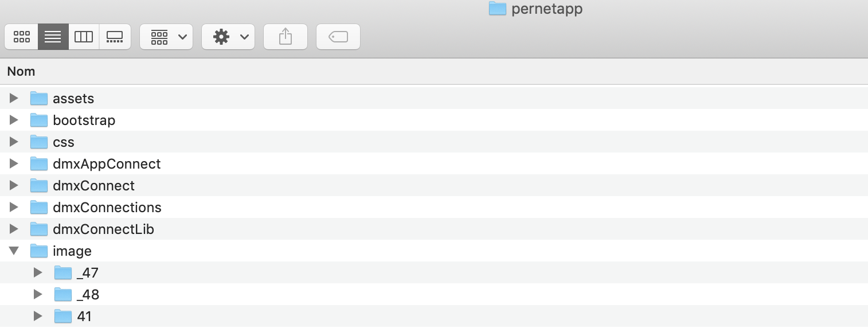Viewport: 868px width, 328px height.
Task: Expand the bootstrap folder disclosure triangle
Action: tap(14, 120)
